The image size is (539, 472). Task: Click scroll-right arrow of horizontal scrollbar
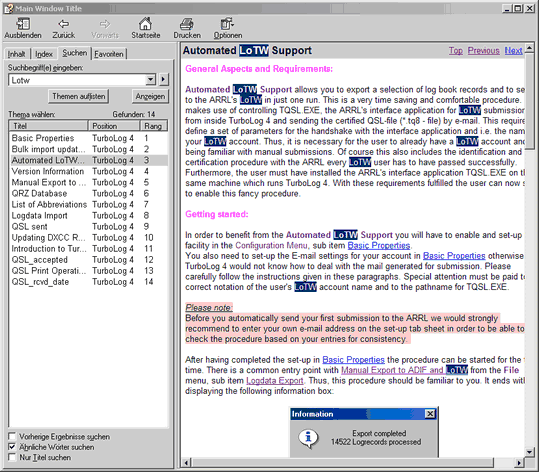tap(519, 463)
